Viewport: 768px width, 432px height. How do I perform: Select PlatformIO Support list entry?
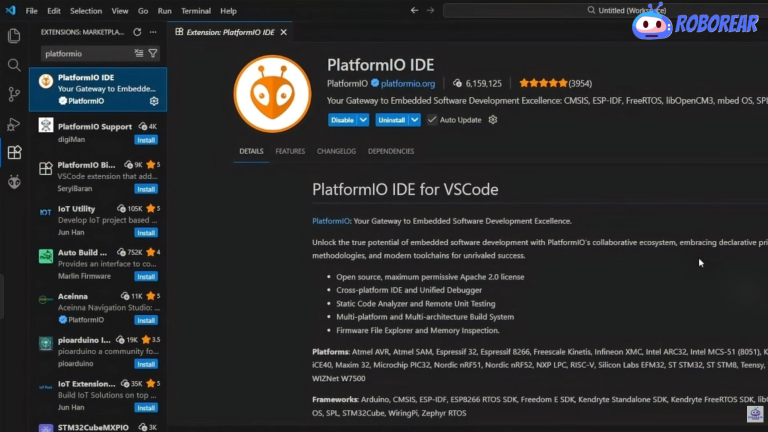click(98, 133)
